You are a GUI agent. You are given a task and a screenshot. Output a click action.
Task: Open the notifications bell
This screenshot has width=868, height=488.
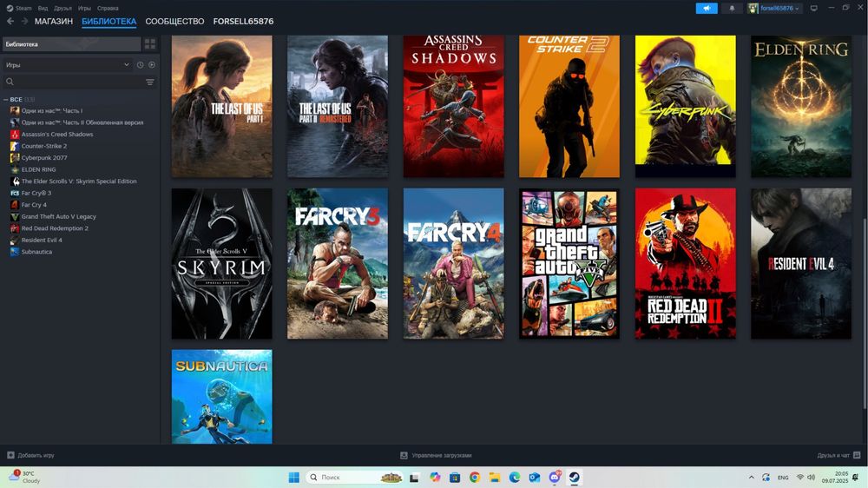732,9
